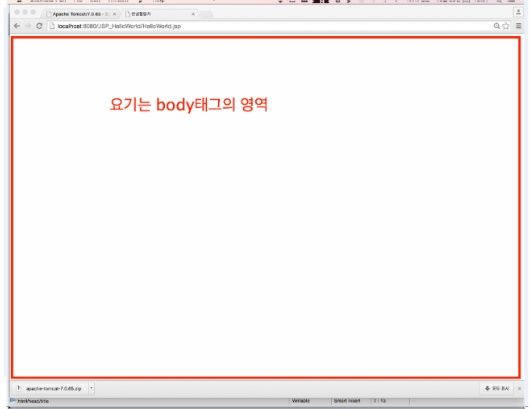Go back using the browser back arrow
Viewport: 532px width, 409px height.
(17, 26)
